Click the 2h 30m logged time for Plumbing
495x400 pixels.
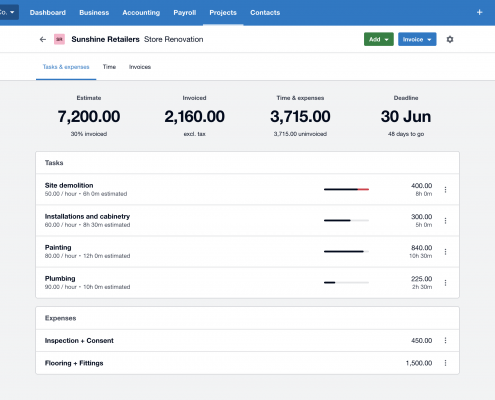point(422,287)
